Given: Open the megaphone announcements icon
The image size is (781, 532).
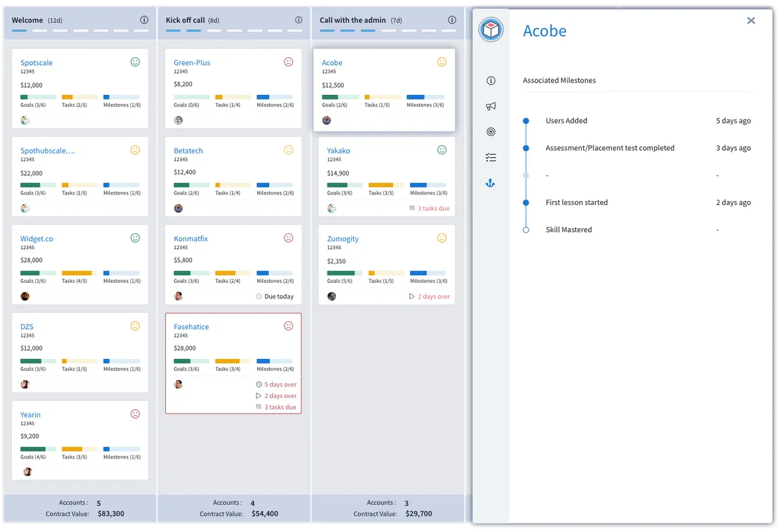Looking at the screenshot, I should 491,106.
